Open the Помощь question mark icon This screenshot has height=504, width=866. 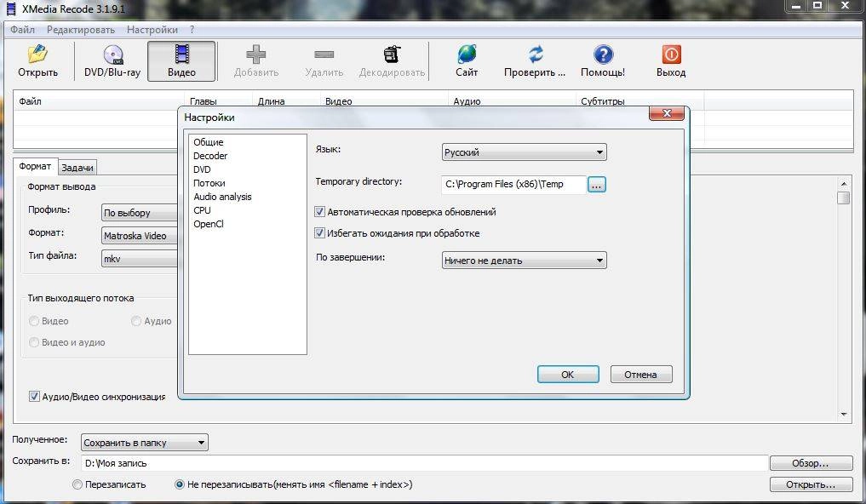[x=603, y=54]
